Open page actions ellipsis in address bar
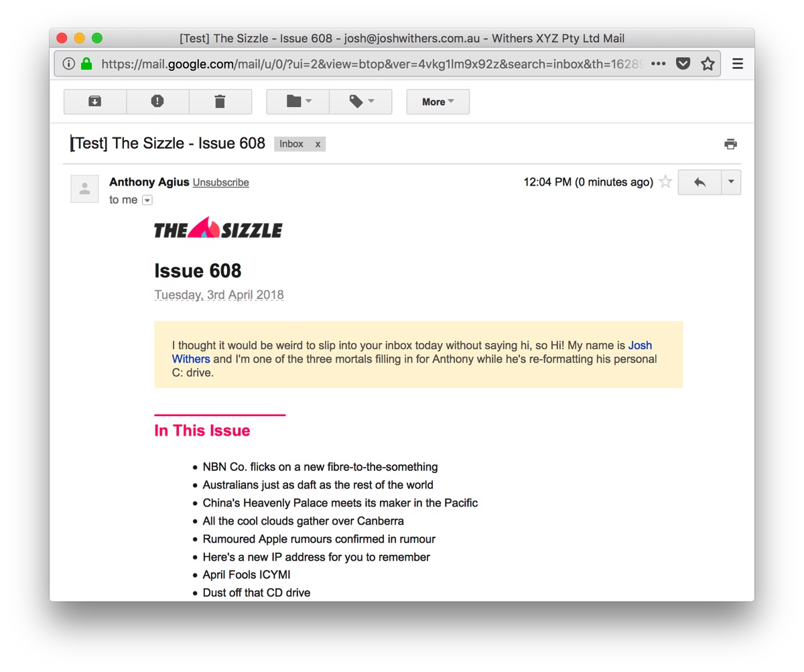804x672 pixels. coord(659,64)
